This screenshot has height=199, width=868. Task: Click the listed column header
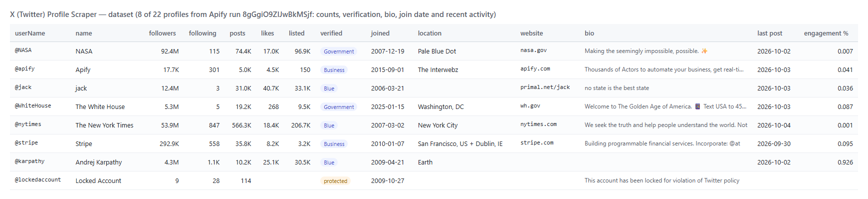(296, 33)
